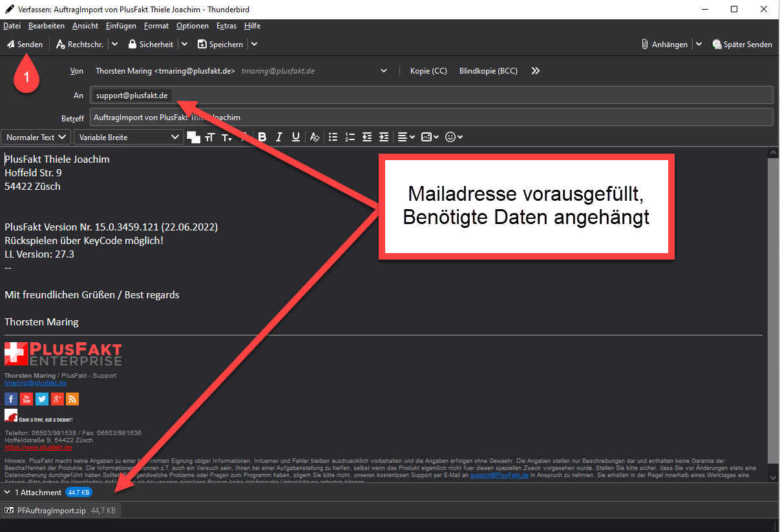Click the Senden button to send mail
This screenshot has height=532, width=780.
25,45
